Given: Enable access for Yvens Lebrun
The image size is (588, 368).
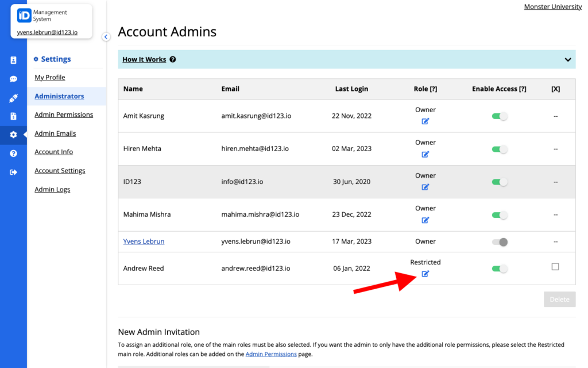Looking at the screenshot, I should point(499,242).
